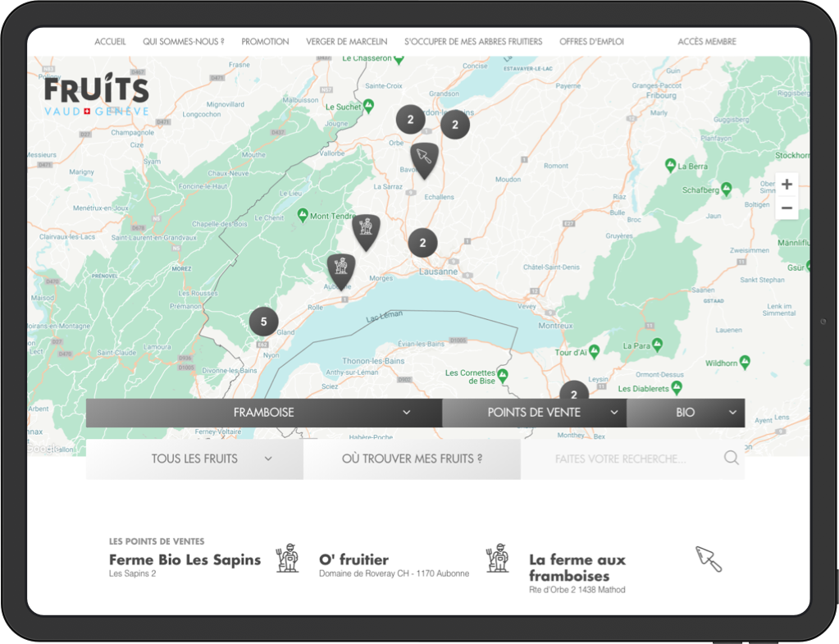Click the Tour d'Aï peak marker
This screenshot has width=839, height=644.
pyautogui.click(x=594, y=352)
